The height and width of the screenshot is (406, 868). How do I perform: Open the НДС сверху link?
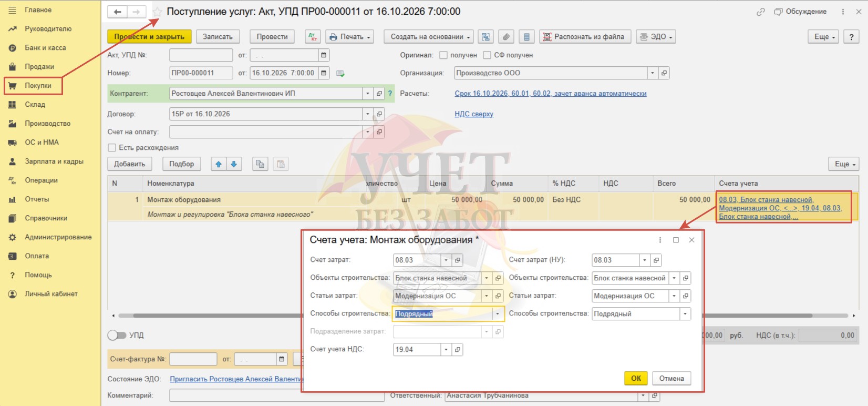[x=474, y=114]
